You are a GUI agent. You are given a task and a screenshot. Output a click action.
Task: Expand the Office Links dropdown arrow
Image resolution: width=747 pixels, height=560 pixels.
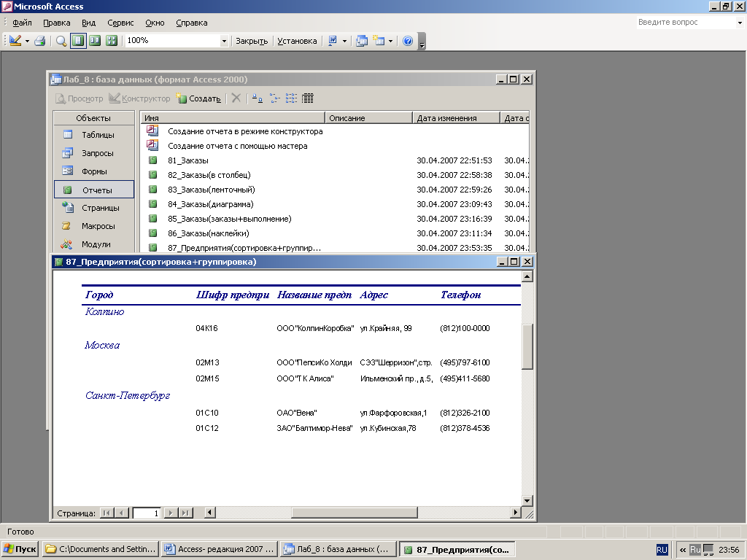344,41
